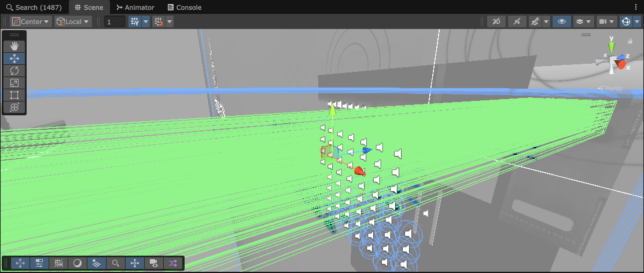Select the Move tool in tools overlay
Screen dimensions: 644x273
click(x=14, y=59)
